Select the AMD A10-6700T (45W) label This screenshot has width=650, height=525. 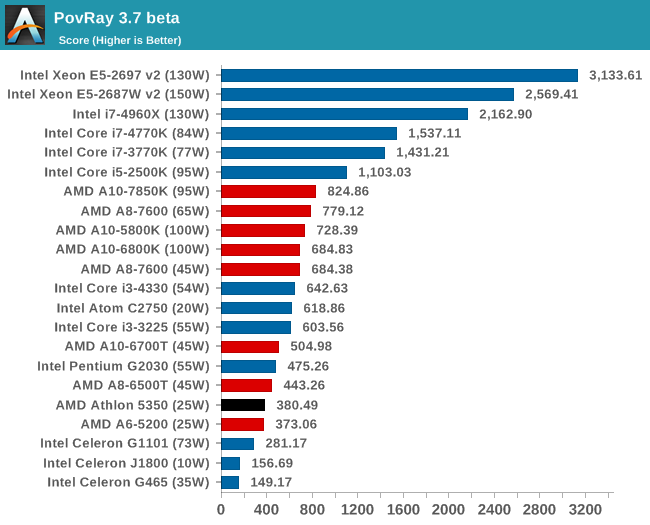click(137, 346)
